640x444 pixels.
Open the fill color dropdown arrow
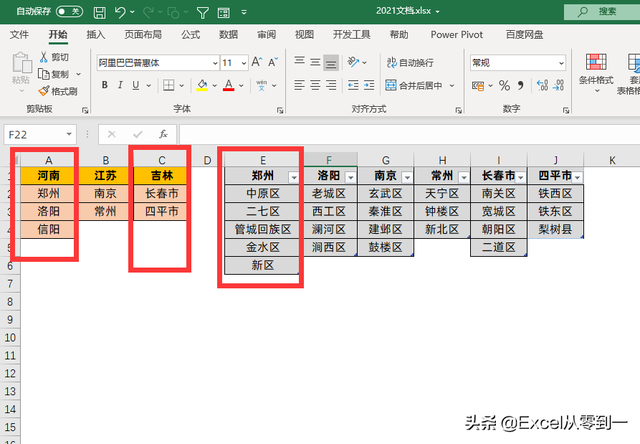pos(214,85)
